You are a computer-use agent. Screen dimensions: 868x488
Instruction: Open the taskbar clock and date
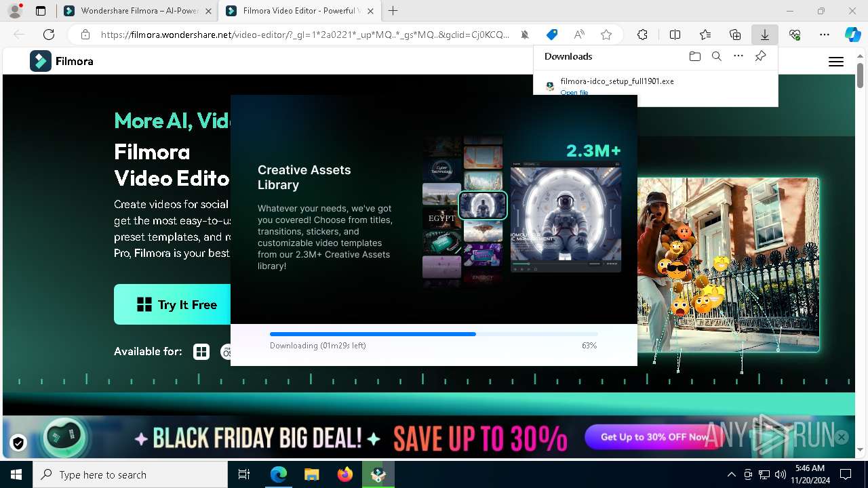click(x=810, y=474)
